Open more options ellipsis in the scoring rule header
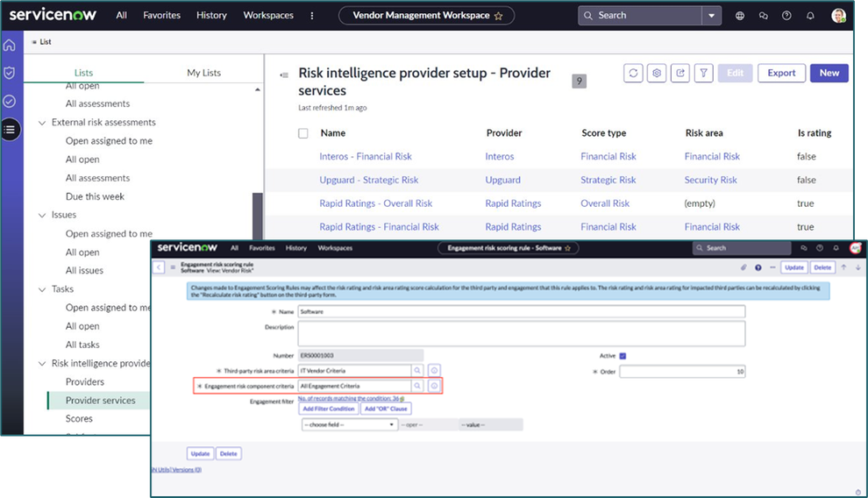The width and height of the screenshot is (868, 498). 772,267
